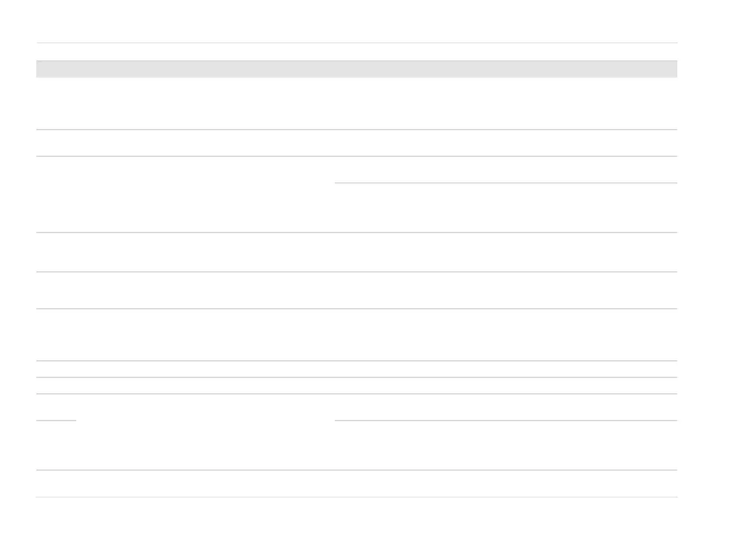Viewport: 756px width, 533px height.
Task: Click the lower right sub-cell of the ninth row
Action: tap(506, 445)
